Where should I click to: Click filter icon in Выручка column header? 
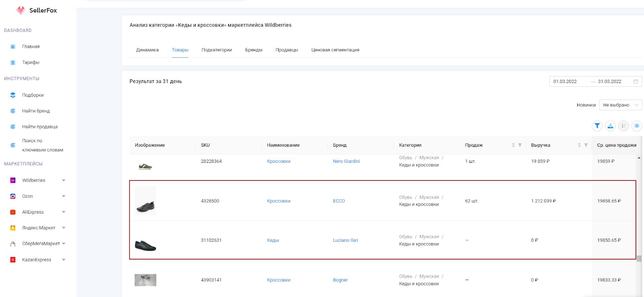tap(586, 145)
